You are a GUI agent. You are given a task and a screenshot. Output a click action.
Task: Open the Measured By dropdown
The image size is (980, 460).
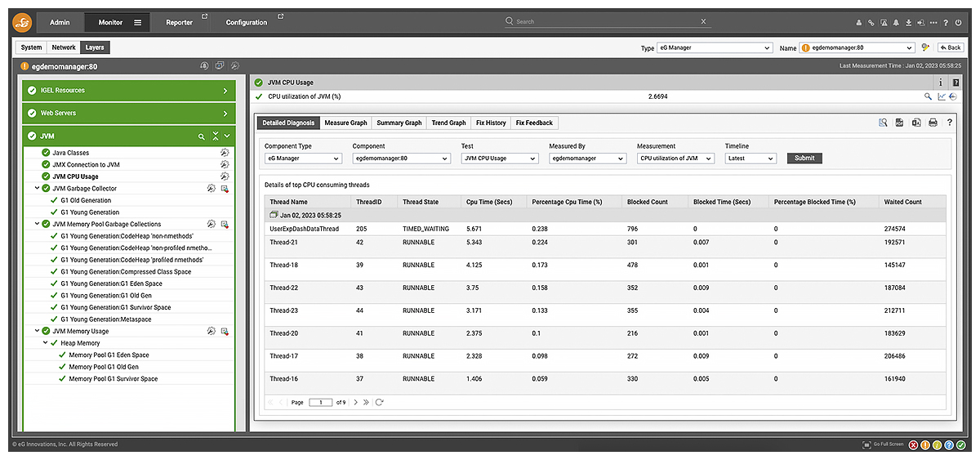tap(587, 159)
